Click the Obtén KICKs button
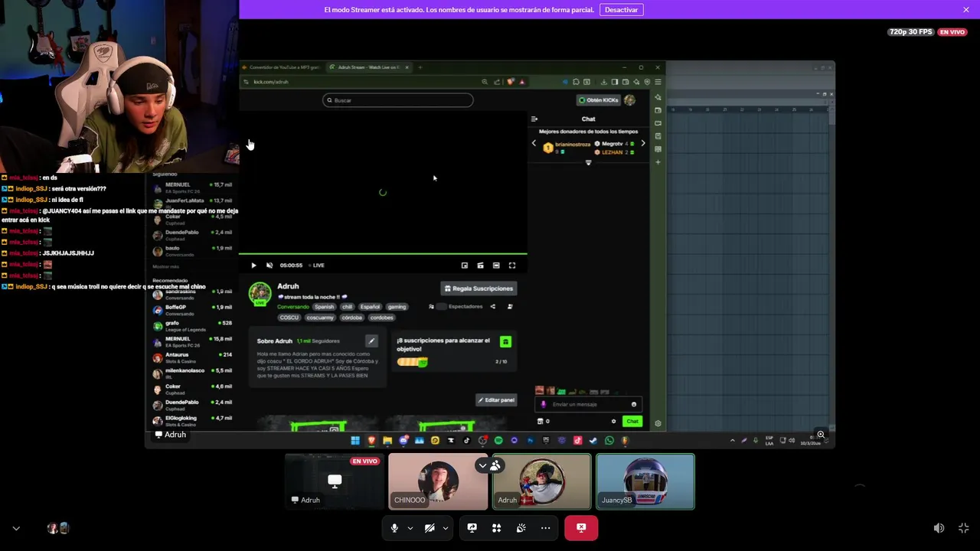 point(599,100)
